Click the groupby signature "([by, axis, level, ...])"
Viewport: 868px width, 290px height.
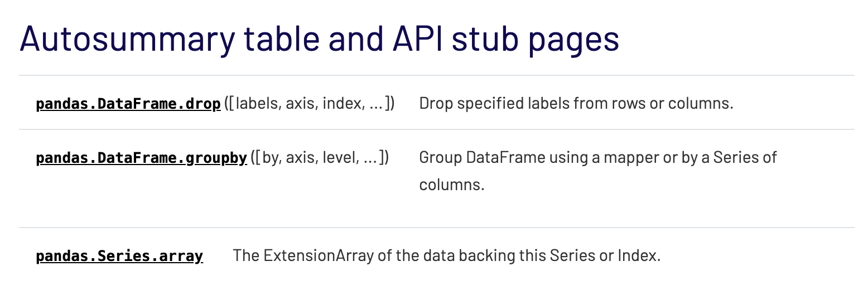pos(319,158)
